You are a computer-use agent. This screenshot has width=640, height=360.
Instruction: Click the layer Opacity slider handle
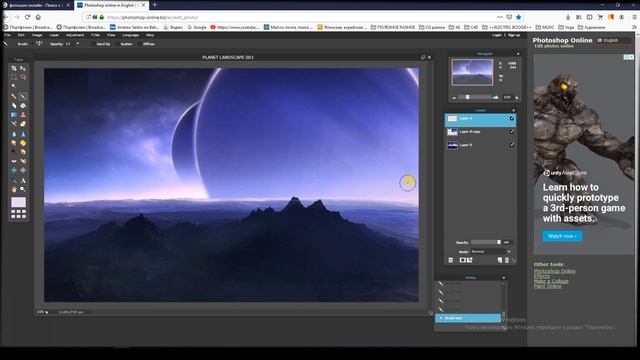(499, 242)
